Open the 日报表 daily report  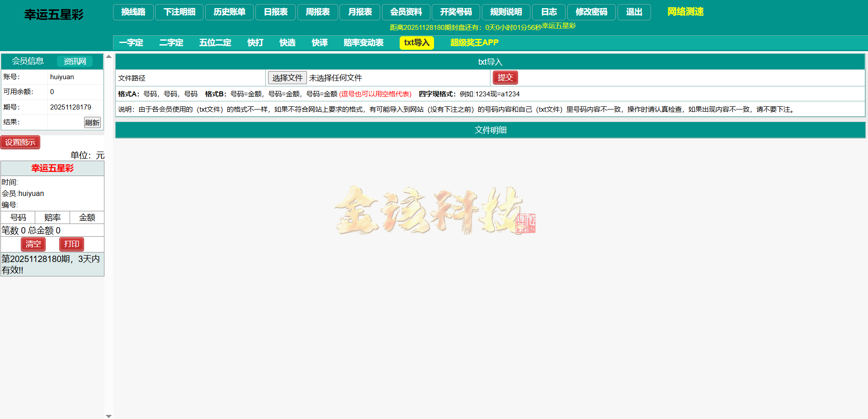(275, 12)
